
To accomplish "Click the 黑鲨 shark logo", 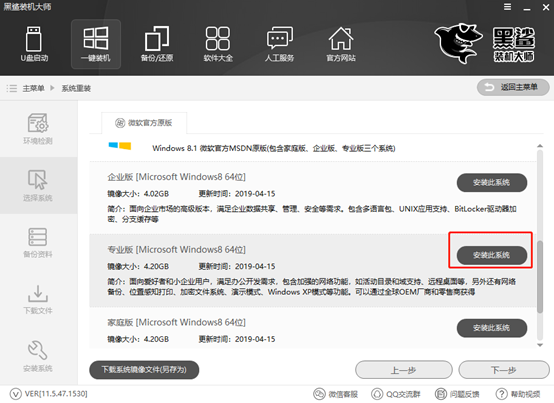I will point(458,43).
